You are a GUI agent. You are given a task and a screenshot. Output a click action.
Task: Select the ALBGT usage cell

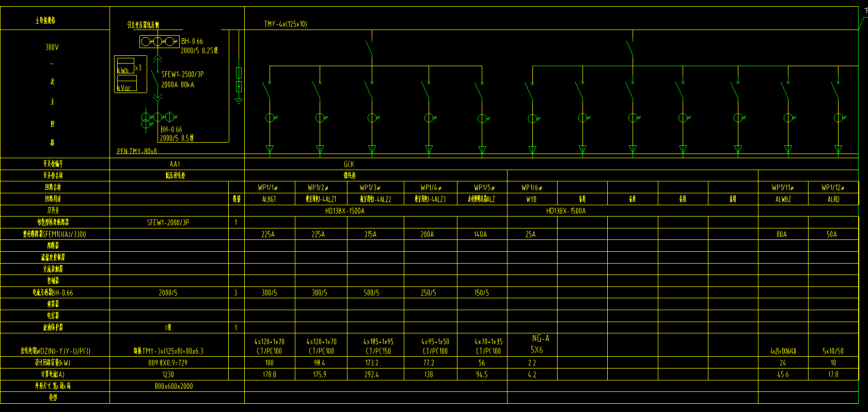pos(269,199)
